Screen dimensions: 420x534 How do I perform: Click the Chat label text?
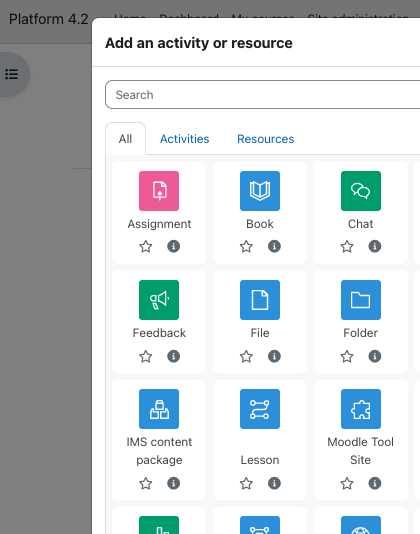(x=360, y=224)
